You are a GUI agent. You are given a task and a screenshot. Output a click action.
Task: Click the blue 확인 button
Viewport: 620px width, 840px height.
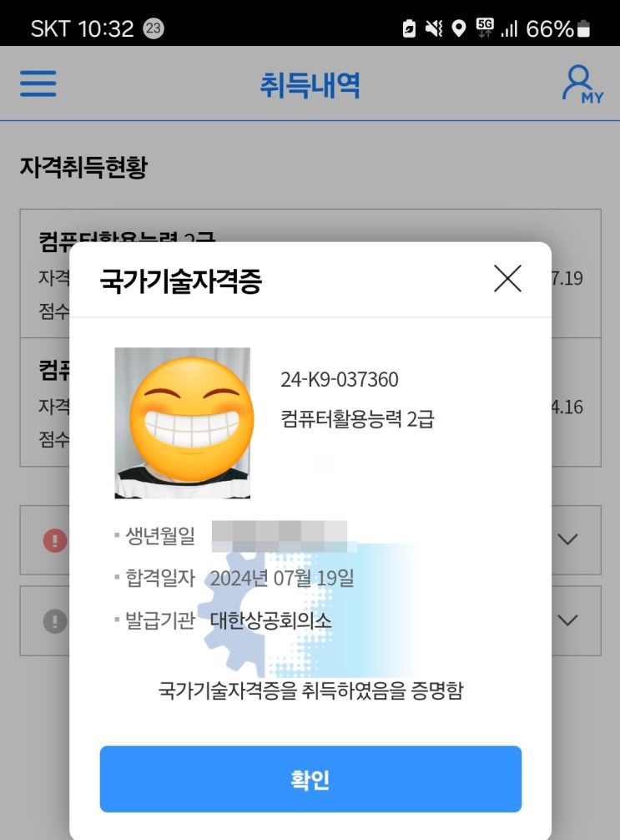310,779
